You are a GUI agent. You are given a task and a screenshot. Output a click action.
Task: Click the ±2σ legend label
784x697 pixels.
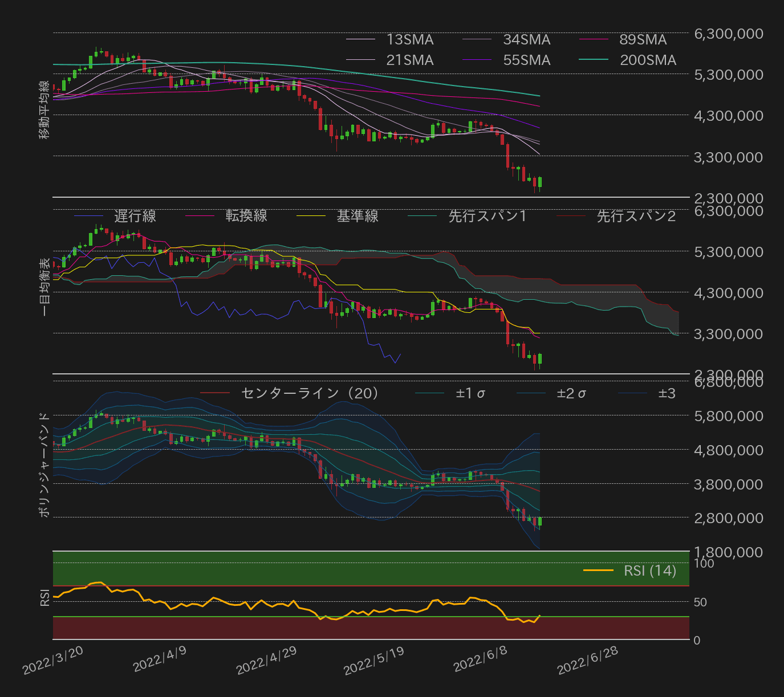[x=570, y=393]
